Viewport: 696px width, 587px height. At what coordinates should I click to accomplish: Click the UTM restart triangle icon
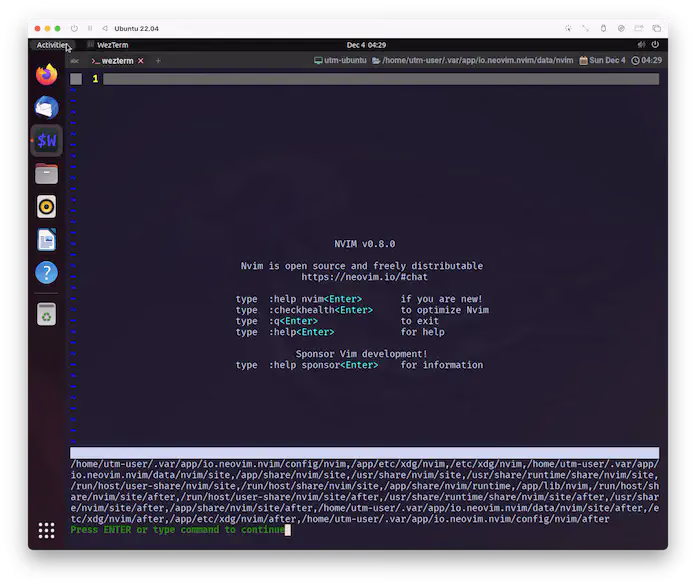tap(105, 28)
